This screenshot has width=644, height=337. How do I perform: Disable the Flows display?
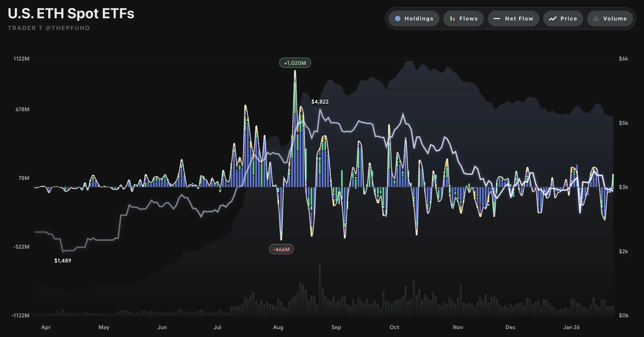(463, 19)
